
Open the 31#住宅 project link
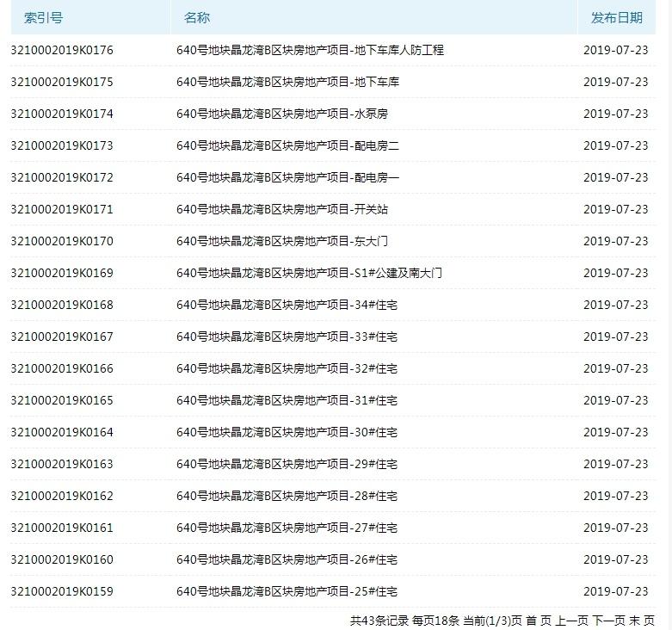(287, 400)
